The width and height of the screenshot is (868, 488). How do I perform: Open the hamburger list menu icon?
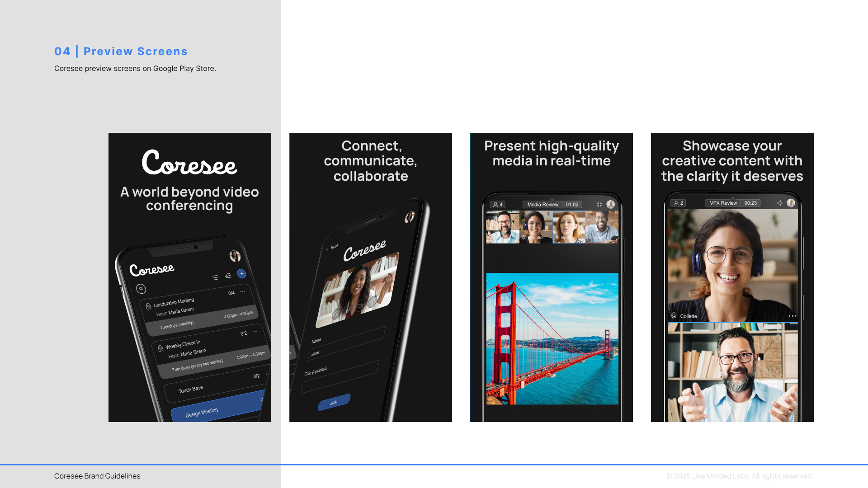(x=215, y=277)
